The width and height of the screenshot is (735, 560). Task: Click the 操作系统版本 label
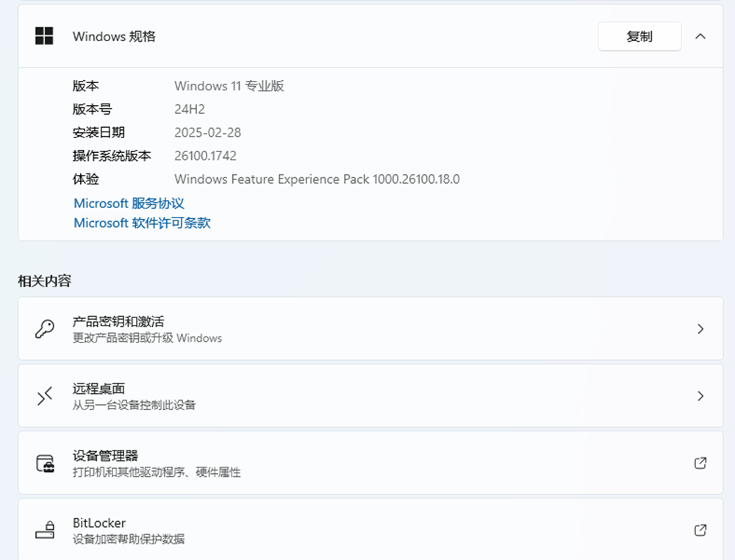tap(112, 156)
